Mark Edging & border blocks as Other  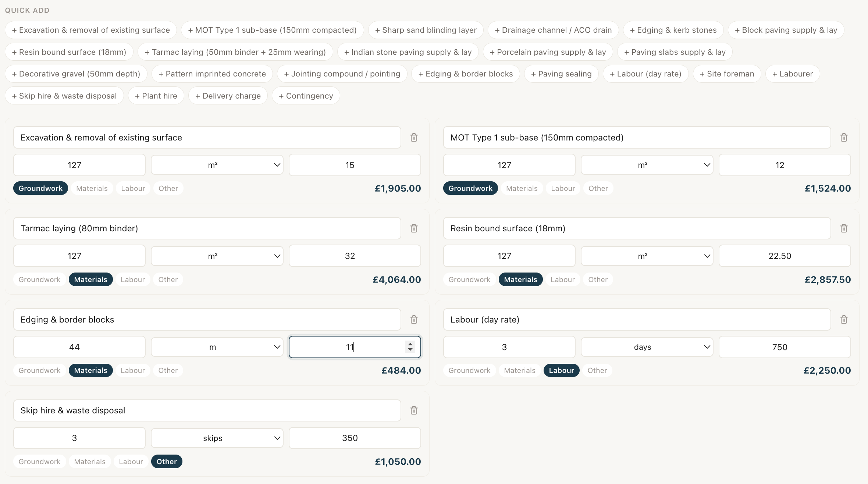pos(168,370)
